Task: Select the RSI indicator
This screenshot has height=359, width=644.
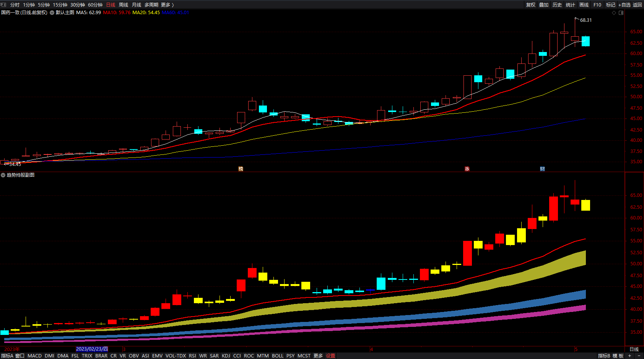Action: coord(192,356)
